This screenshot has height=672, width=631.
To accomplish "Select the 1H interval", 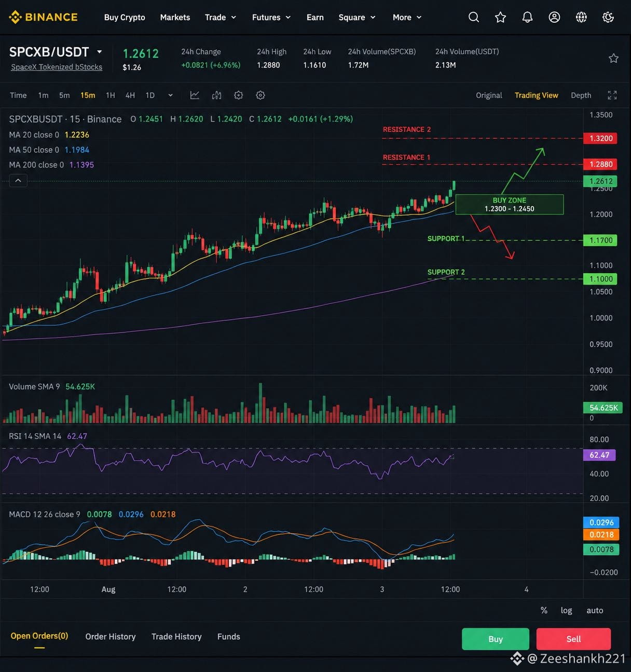I will (x=110, y=95).
